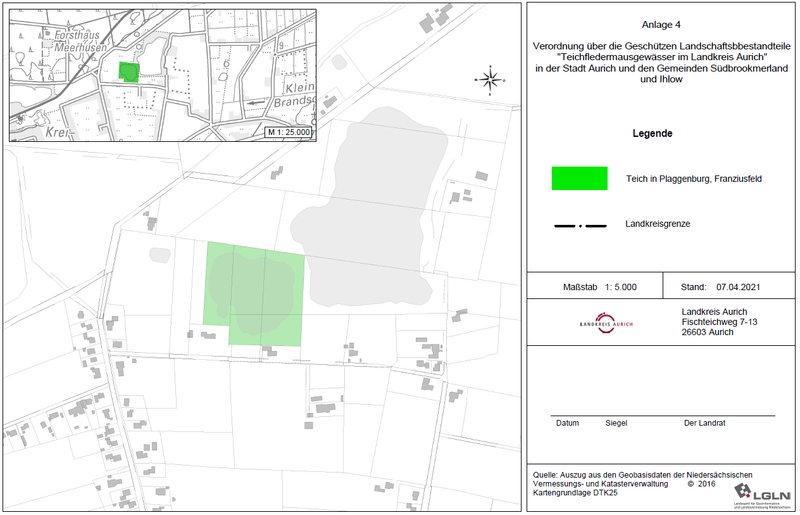Click the Landkreisgrenze dash-dot line symbol
The width and height of the screenshot is (800, 515).
(x=580, y=226)
